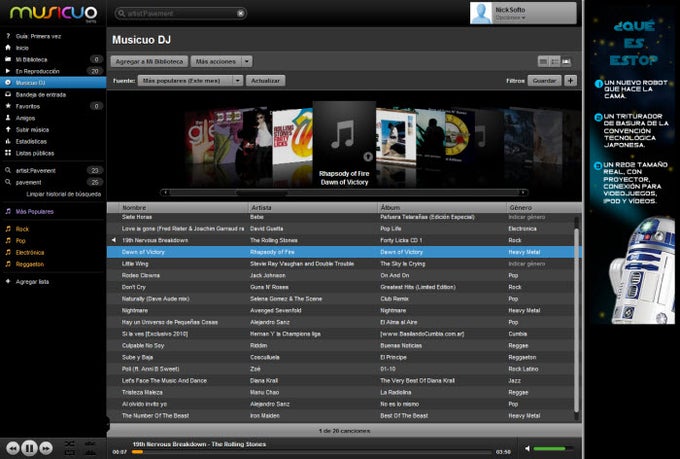Click cover flow scroll left arrow
The height and width of the screenshot is (459, 680).
pyautogui.click(x=165, y=192)
